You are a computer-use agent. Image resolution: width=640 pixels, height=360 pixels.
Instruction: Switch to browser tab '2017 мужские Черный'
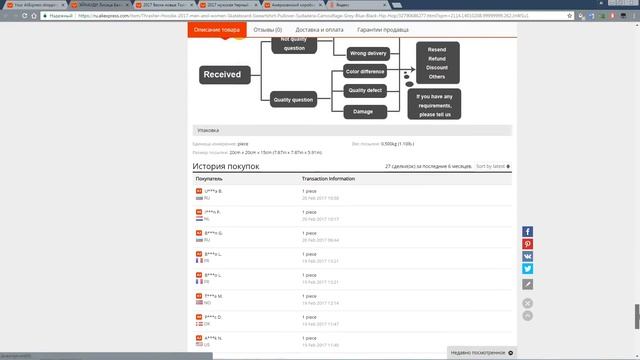tap(229, 5)
